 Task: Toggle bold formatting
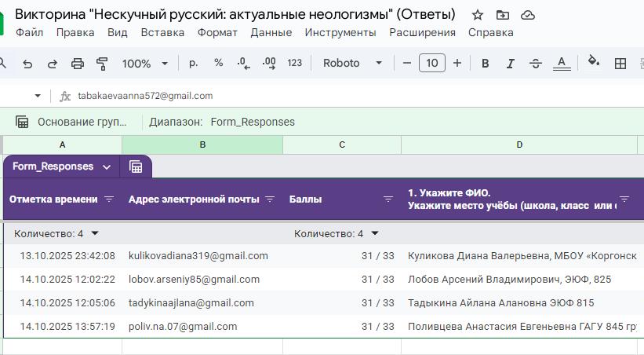point(486,64)
